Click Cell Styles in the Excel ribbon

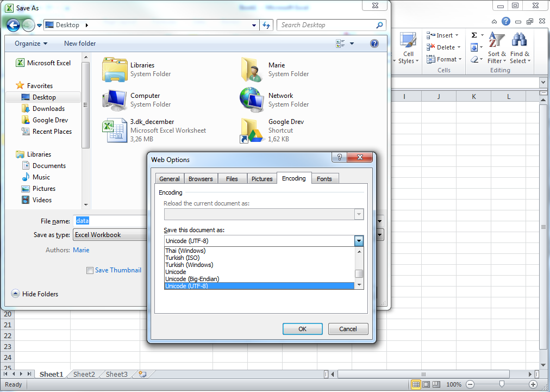tap(408, 48)
